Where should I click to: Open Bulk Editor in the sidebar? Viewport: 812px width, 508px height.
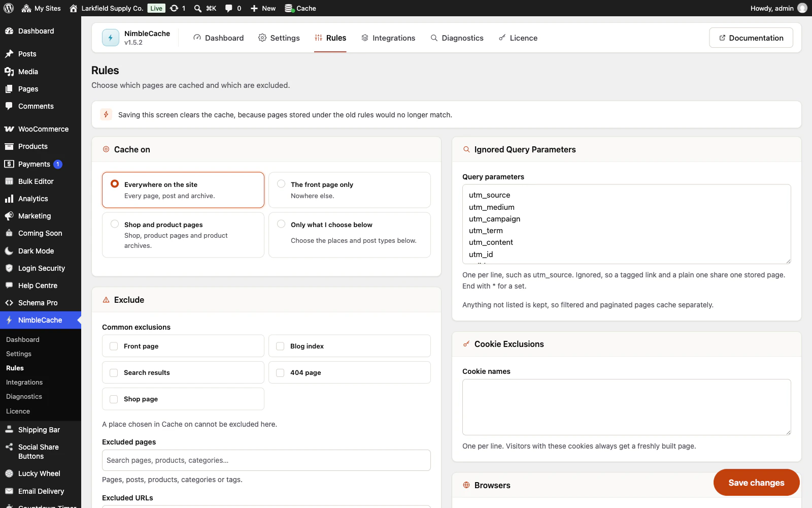click(x=41, y=181)
